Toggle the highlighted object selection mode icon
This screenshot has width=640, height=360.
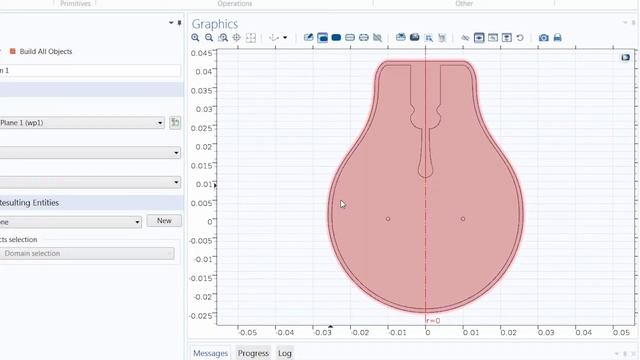pos(322,38)
